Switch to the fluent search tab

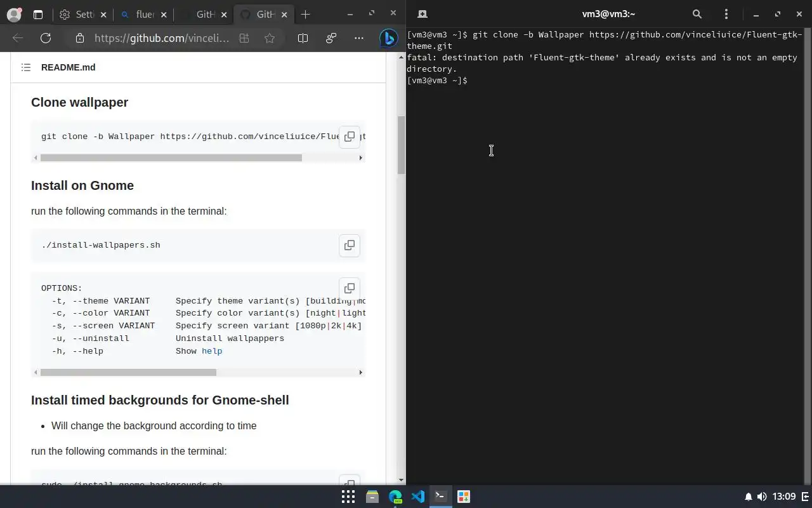point(145,14)
